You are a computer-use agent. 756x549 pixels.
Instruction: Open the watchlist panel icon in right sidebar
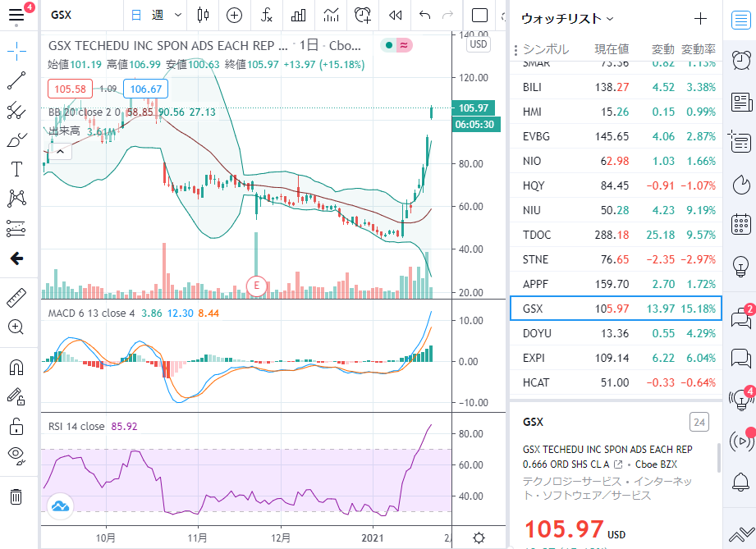click(740, 20)
